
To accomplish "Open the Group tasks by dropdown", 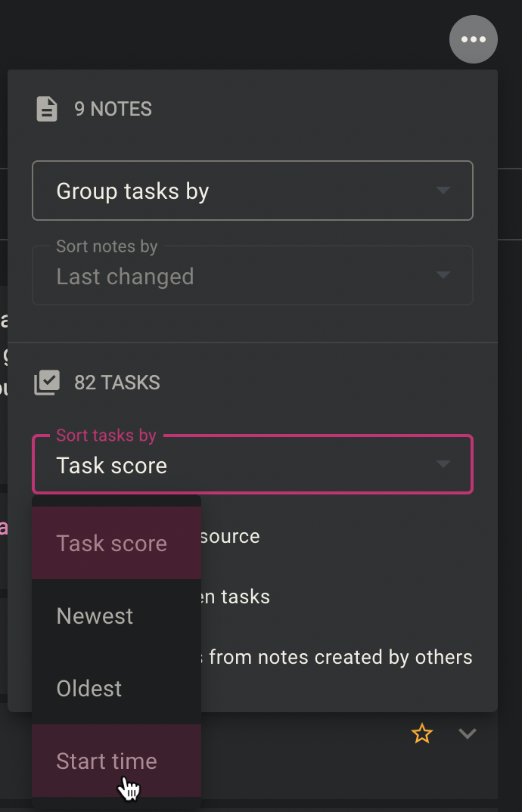I will tap(252, 191).
